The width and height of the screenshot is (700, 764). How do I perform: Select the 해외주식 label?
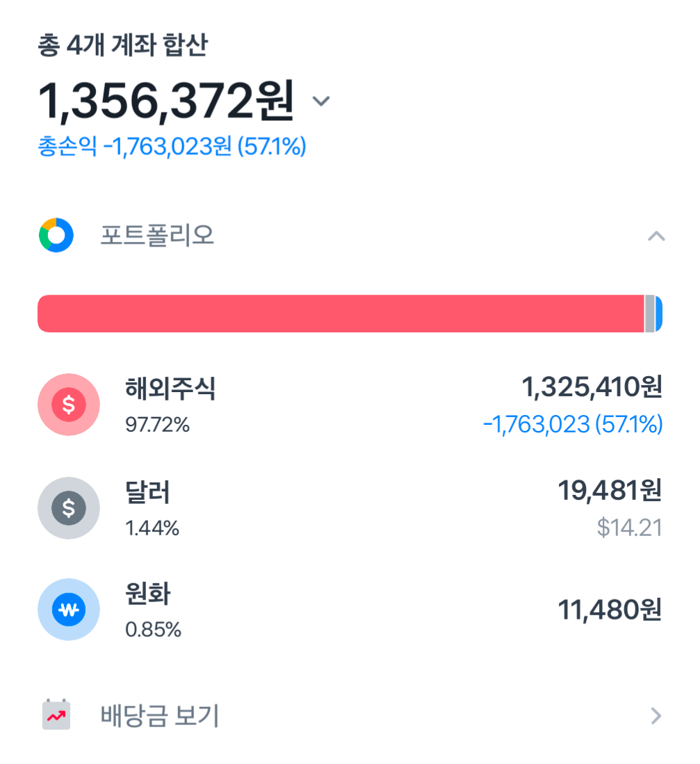(170, 389)
